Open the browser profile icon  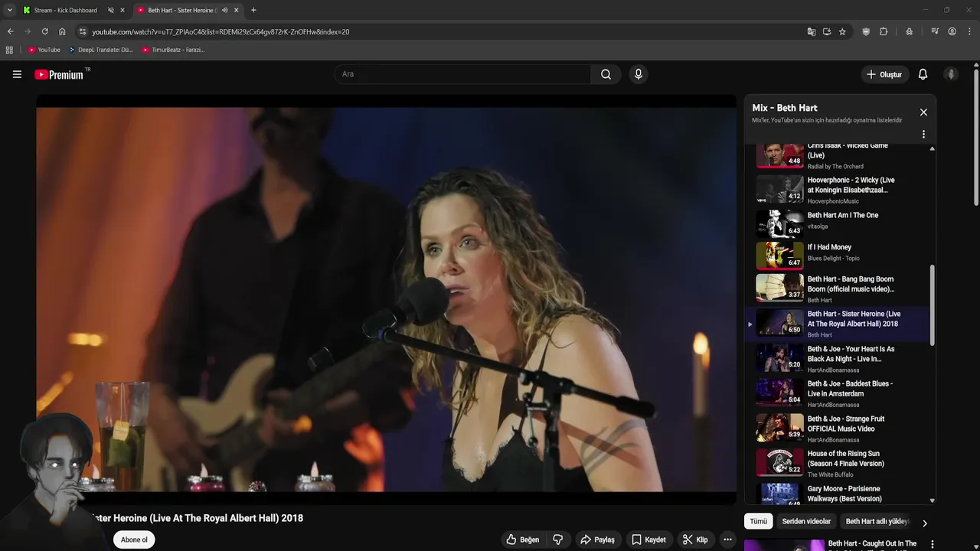952,31
